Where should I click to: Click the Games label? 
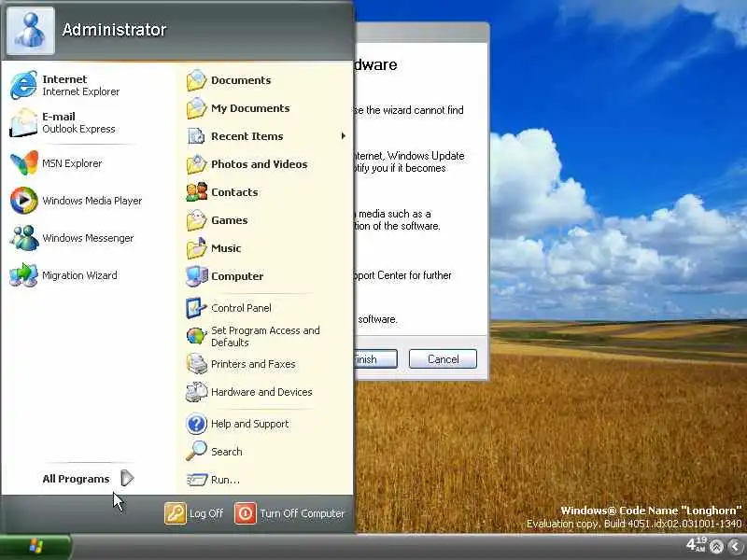coord(229,220)
